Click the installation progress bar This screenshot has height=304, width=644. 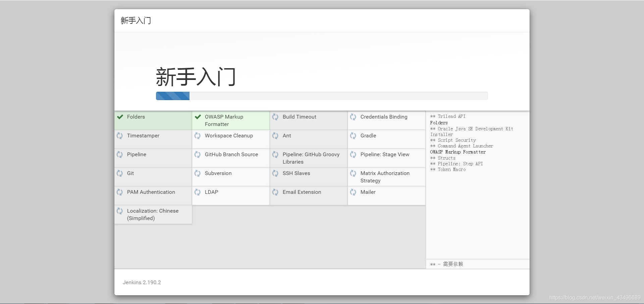322,96
